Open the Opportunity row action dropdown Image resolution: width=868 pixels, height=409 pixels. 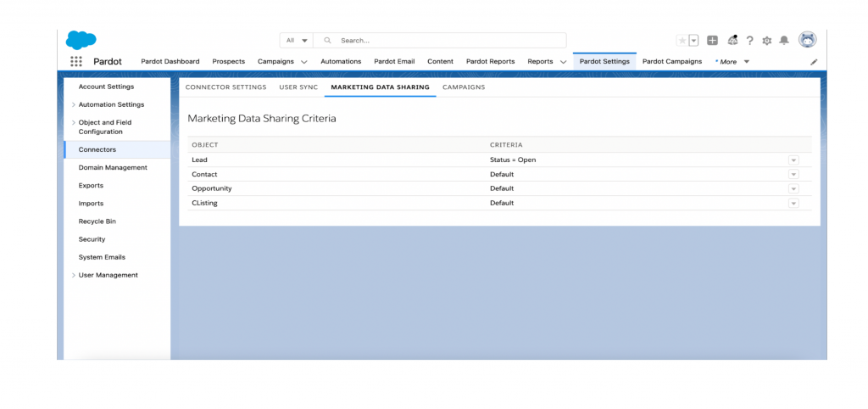[793, 188]
